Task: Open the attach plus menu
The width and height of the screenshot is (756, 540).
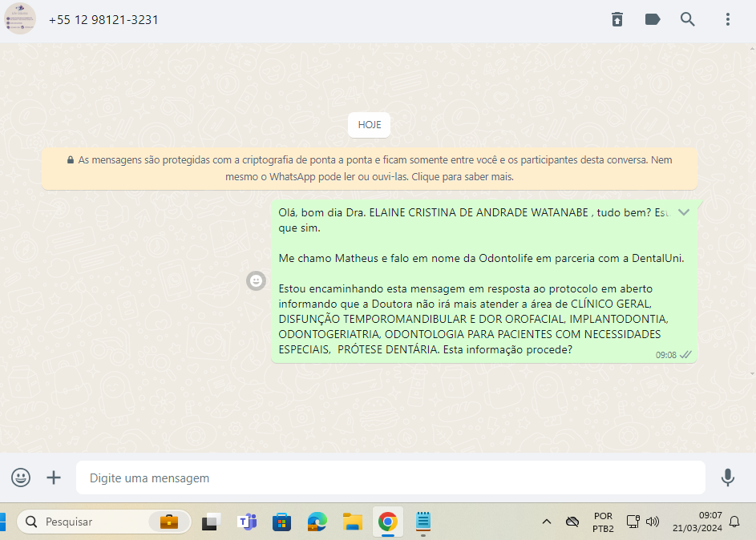Action: click(x=54, y=478)
